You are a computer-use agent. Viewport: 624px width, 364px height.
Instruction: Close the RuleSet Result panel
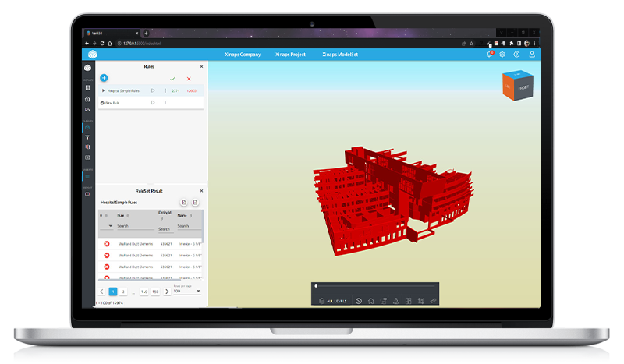click(x=201, y=191)
